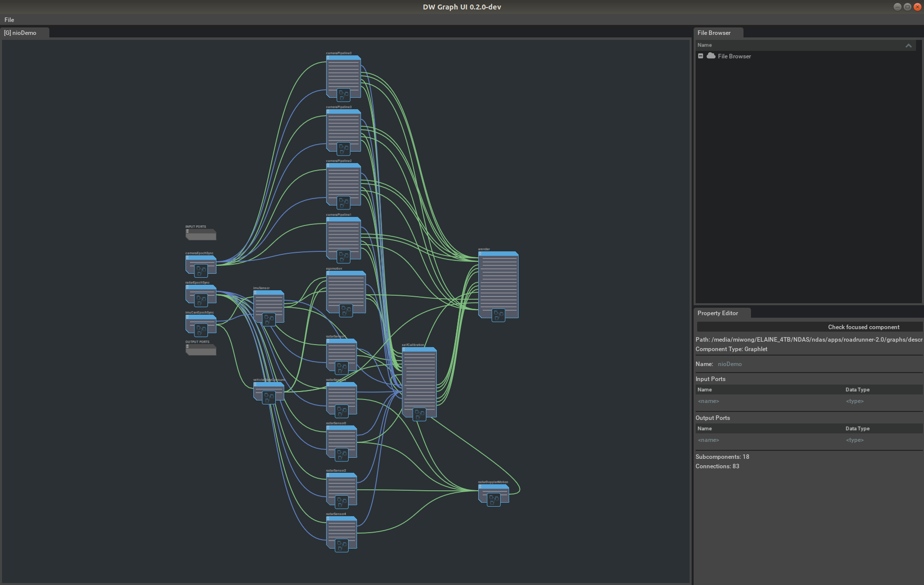Collapse the File Browser tree root
Image resolution: width=924 pixels, height=585 pixels.
[x=700, y=56]
